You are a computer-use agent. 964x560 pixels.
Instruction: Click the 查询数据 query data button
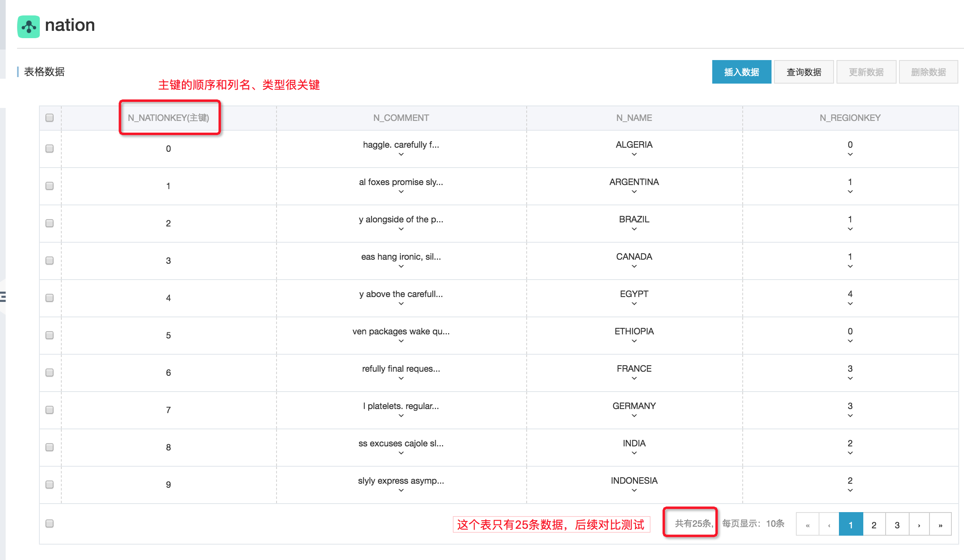pyautogui.click(x=804, y=72)
